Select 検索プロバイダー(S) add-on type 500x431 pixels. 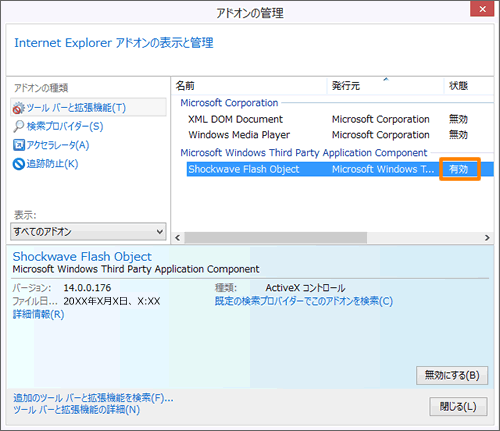point(65,126)
